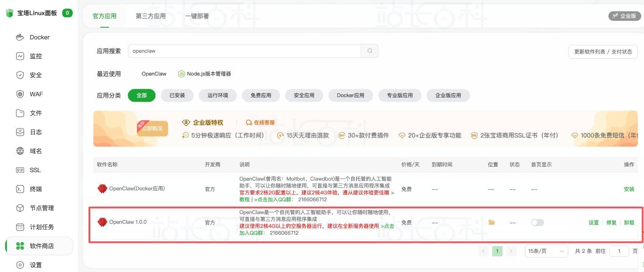Viewport: 644px width, 272px height.
Task: Open the 日志 log icon
Action: (20, 132)
